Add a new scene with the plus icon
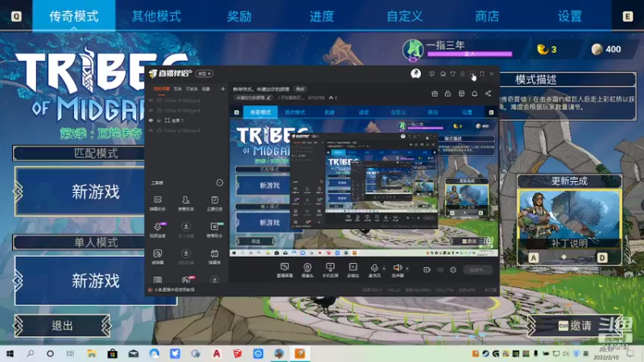Viewport: 644px width, 362px height. (x=223, y=88)
